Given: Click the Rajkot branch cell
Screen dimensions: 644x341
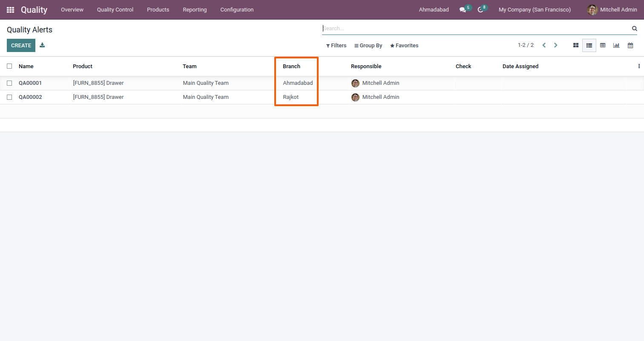Looking at the screenshot, I should 291,97.
